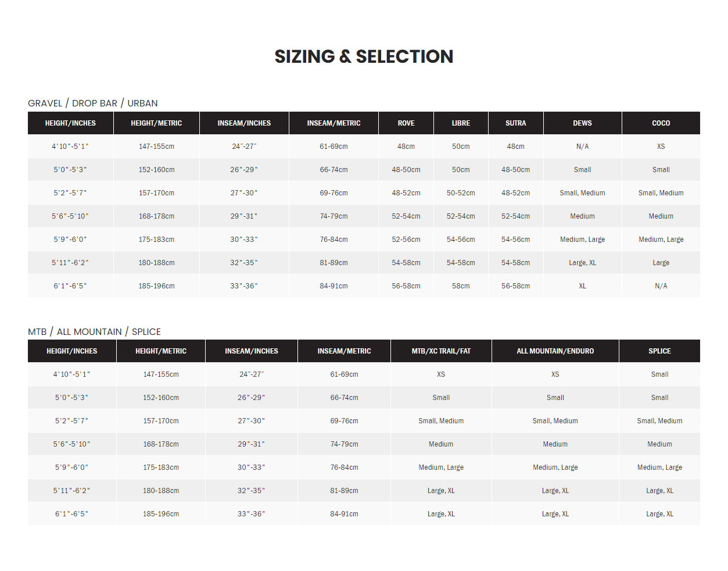Select the ROVE column header
728x571 pixels.
coord(406,123)
